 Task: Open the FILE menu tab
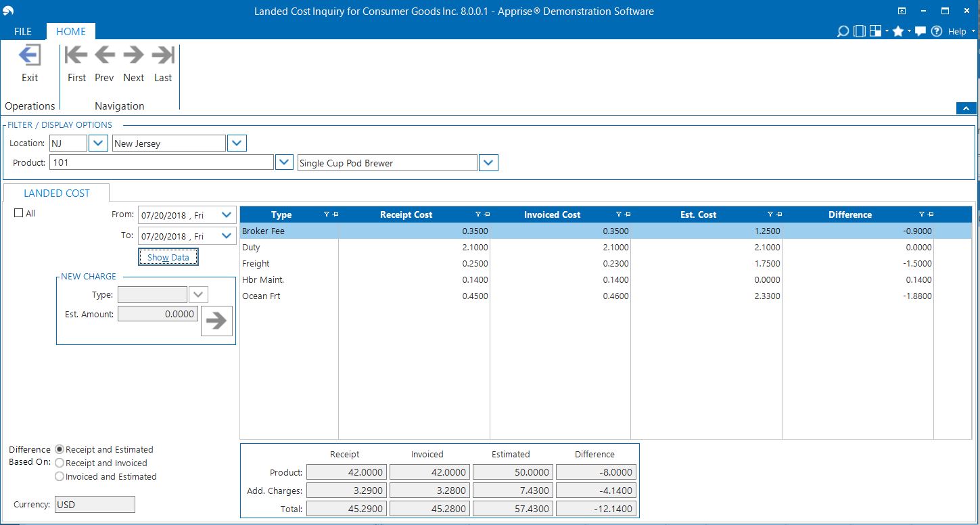pyautogui.click(x=23, y=31)
